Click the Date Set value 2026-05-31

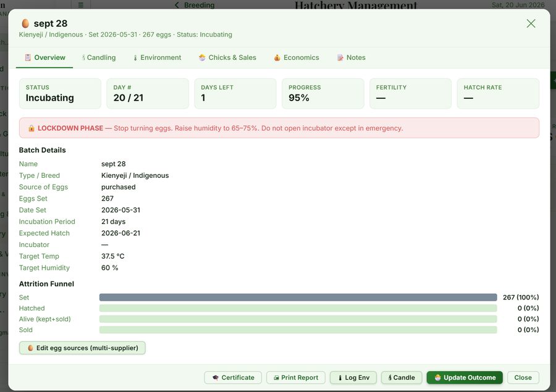point(120,210)
